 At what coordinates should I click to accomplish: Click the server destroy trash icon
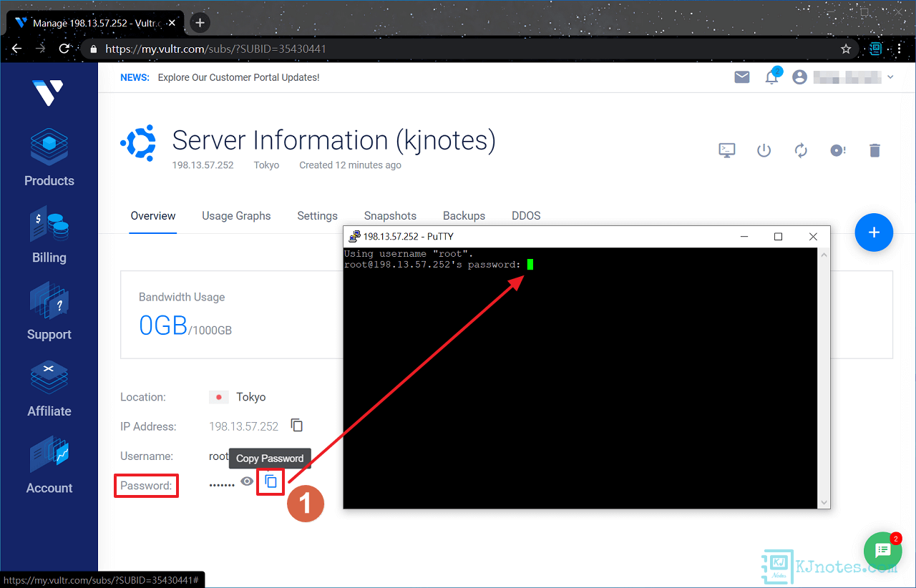tap(874, 150)
